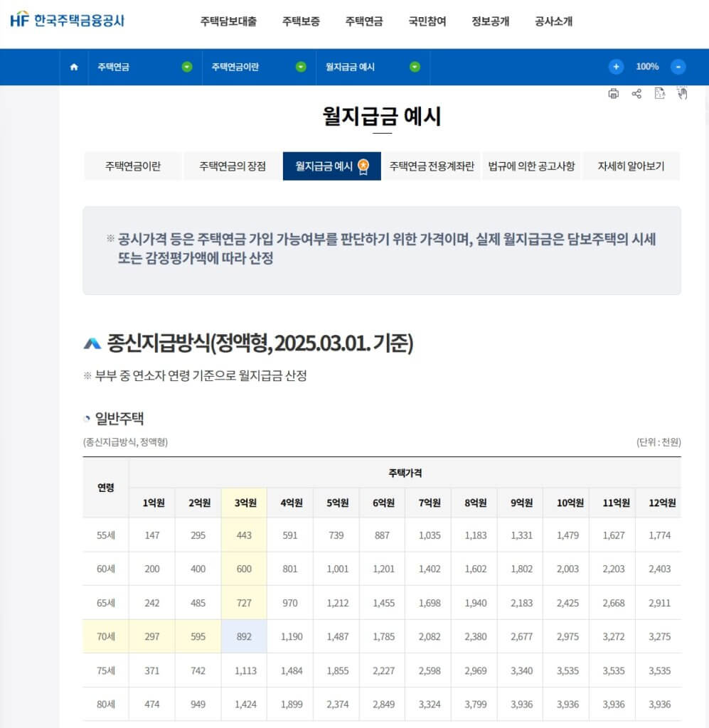Click the print icon near the page top

coord(613,93)
